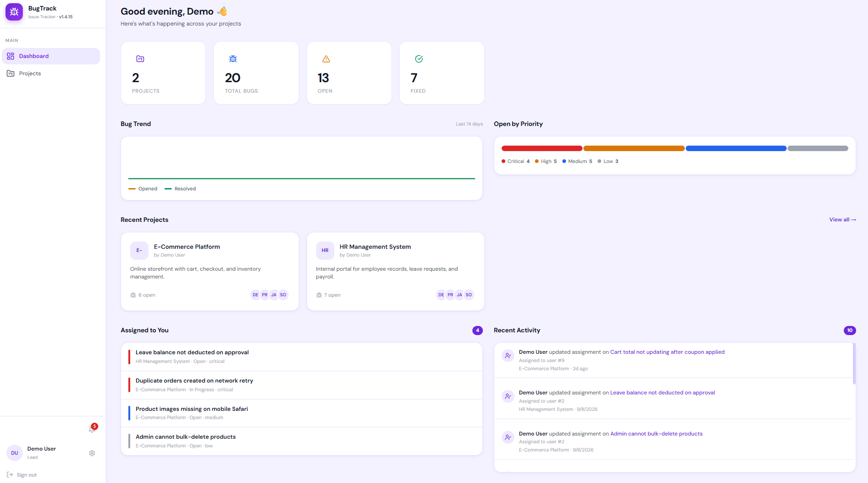Open the notifications bell icon
Image resolution: width=868 pixels, height=483 pixels.
coord(92,429)
